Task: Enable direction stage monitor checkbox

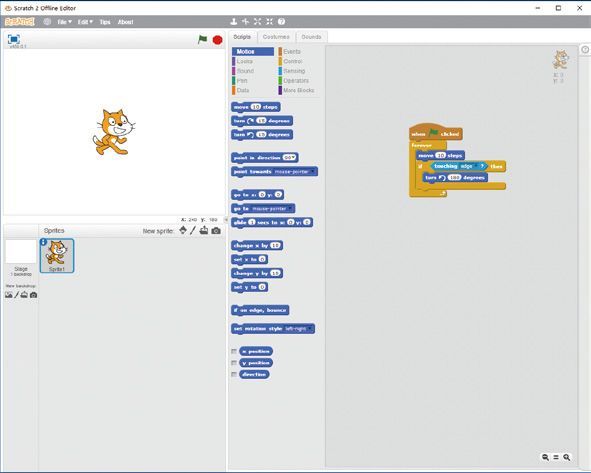Action: click(234, 374)
